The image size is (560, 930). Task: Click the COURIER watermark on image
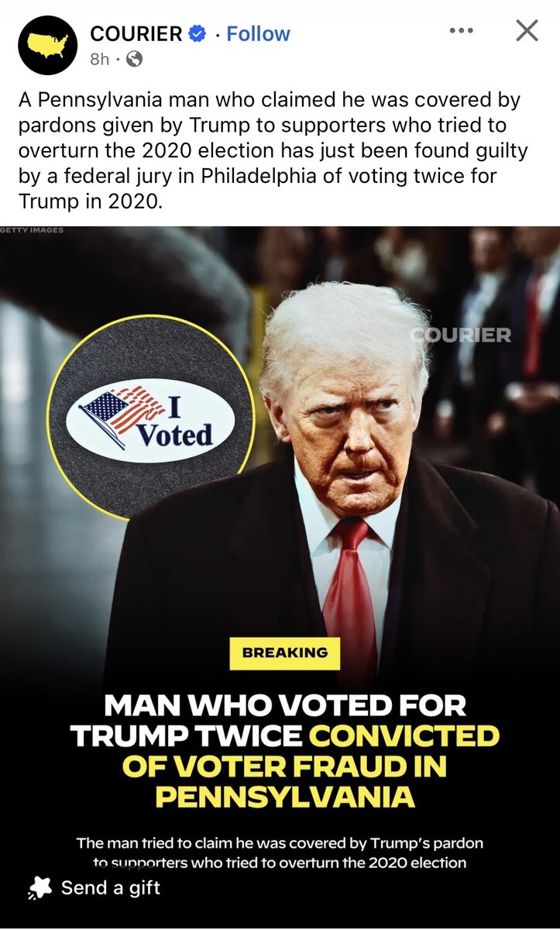[461, 335]
